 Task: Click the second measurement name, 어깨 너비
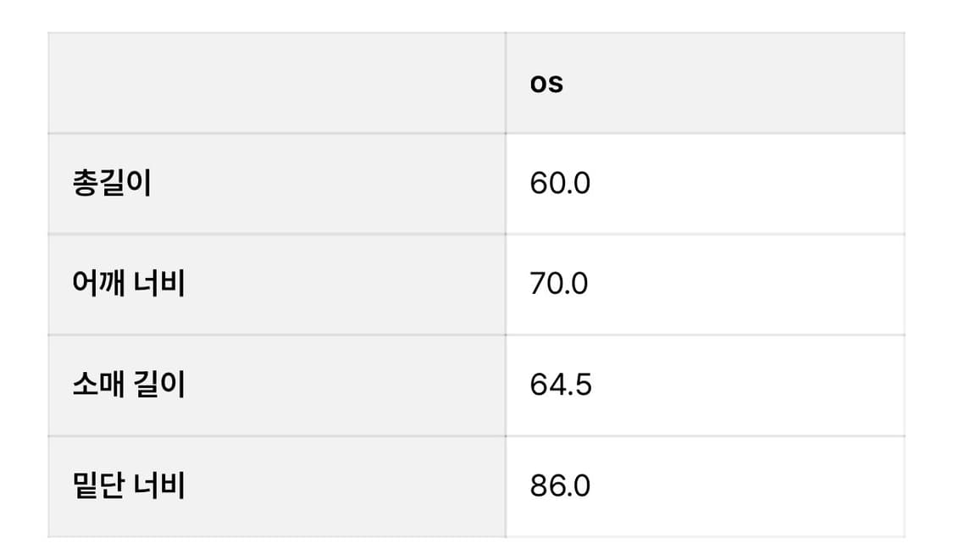(x=129, y=285)
